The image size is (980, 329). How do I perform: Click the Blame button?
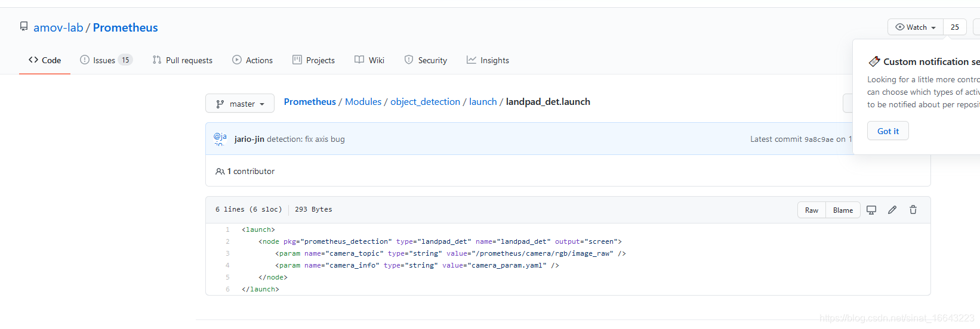coord(843,210)
